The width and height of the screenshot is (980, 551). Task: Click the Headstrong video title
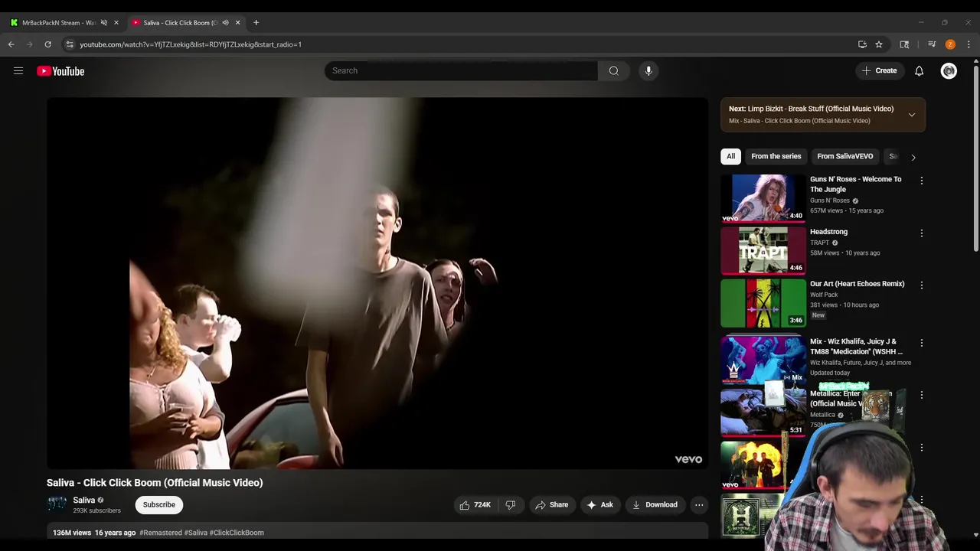click(x=828, y=232)
